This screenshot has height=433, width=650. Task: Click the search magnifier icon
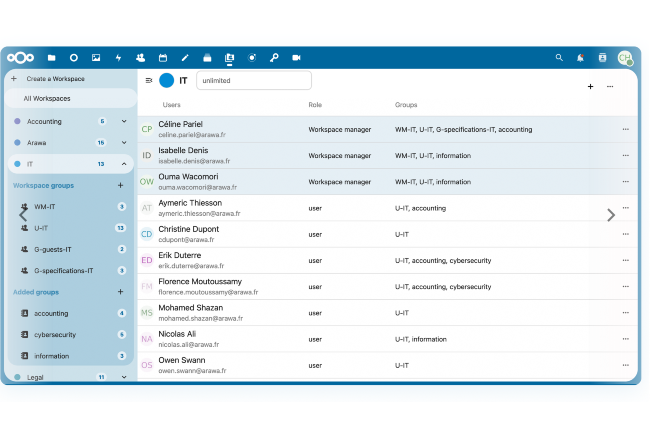pyautogui.click(x=559, y=58)
